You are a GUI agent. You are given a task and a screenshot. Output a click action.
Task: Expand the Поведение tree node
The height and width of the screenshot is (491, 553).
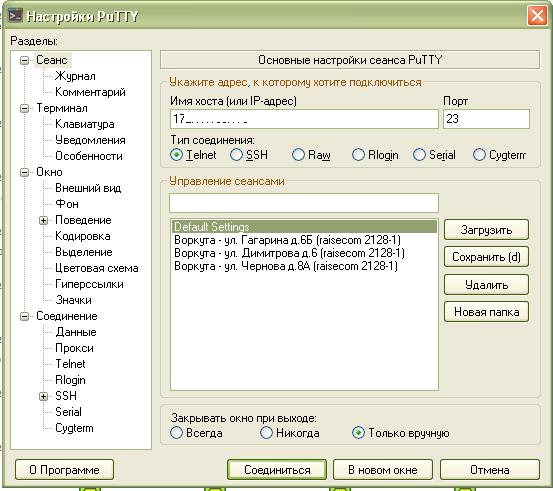click(x=43, y=220)
